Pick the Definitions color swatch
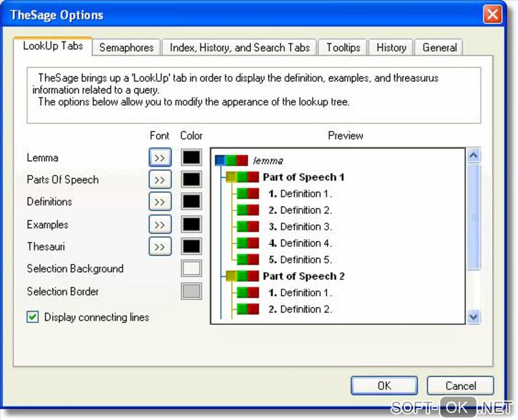 click(x=191, y=201)
